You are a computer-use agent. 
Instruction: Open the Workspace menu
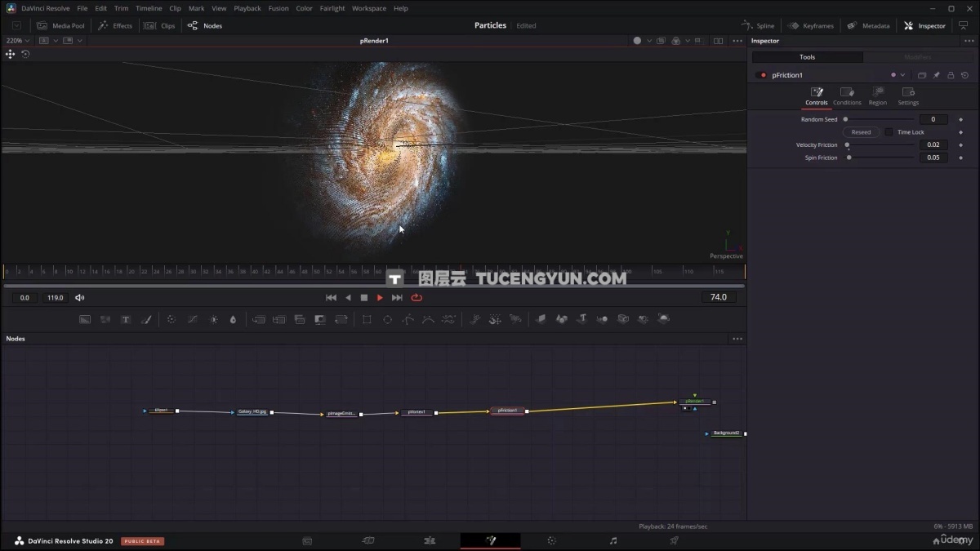(369, 8)
